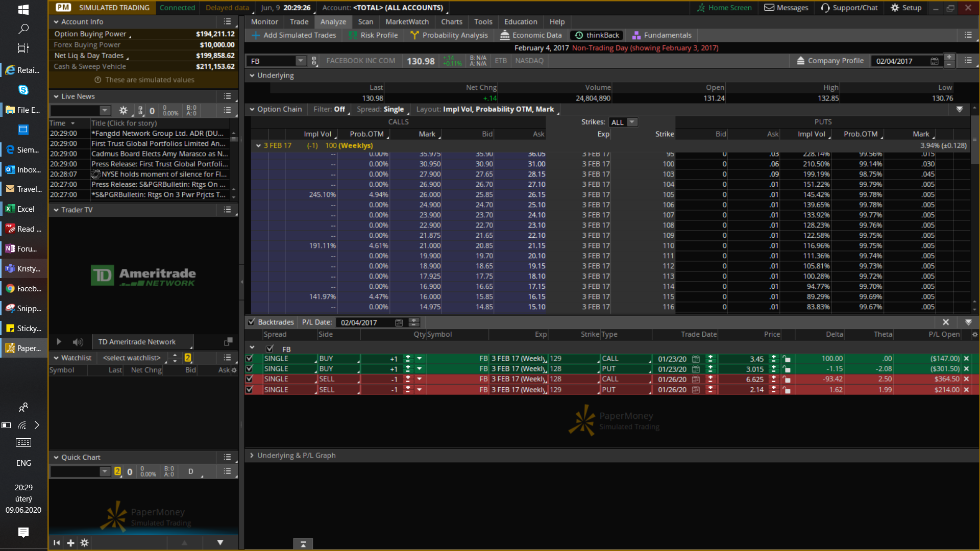
Task: Click calendar icon next to P/L Date
Action: [x=399, y=322]
